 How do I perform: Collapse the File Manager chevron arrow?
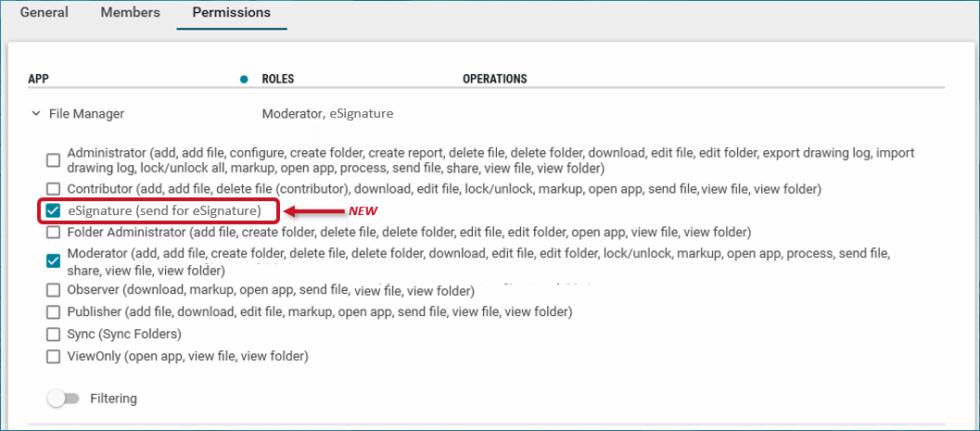point(36,114)
